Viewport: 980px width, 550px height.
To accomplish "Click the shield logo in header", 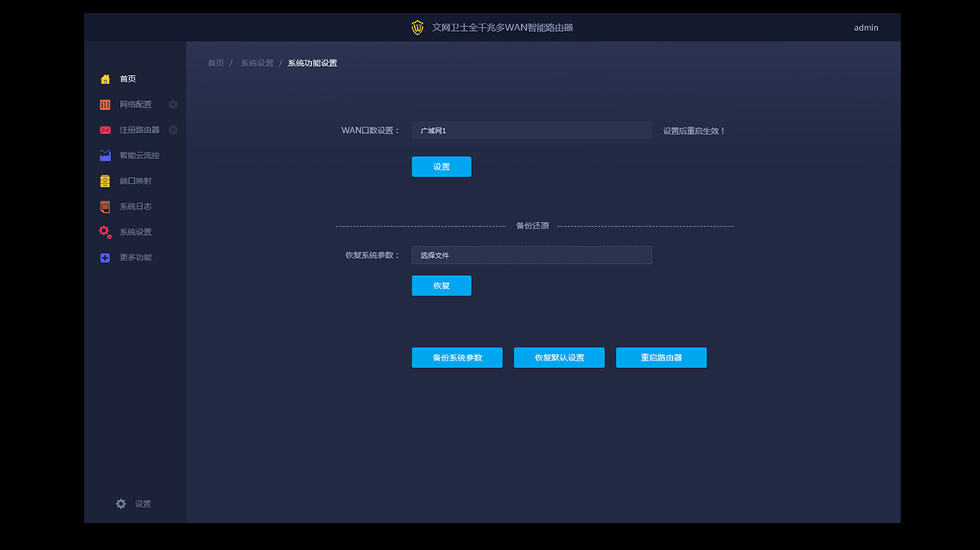I will (x=417, y=28).
